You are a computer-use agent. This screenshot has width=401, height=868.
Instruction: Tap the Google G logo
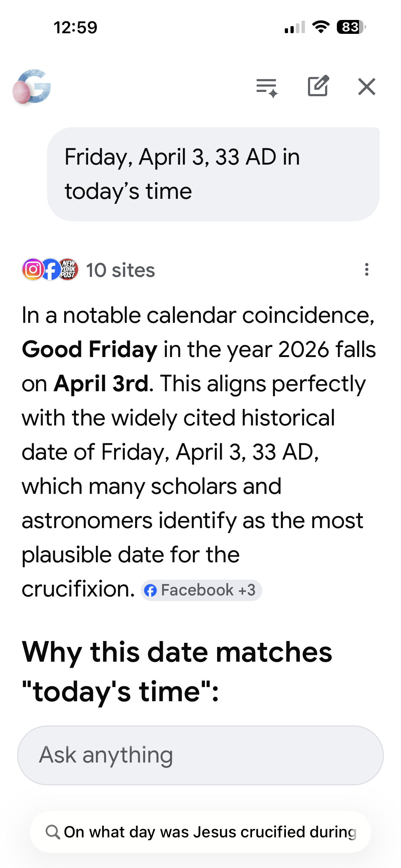tap(32, 87)
